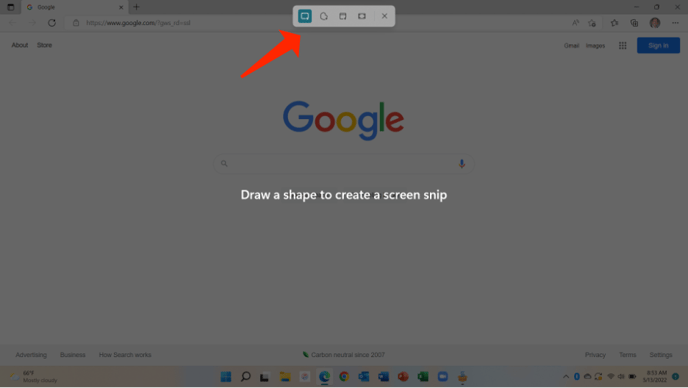The width and height of the screenshot is (688, 388).
Task: Open Google Images link
Action: point(595,46)
